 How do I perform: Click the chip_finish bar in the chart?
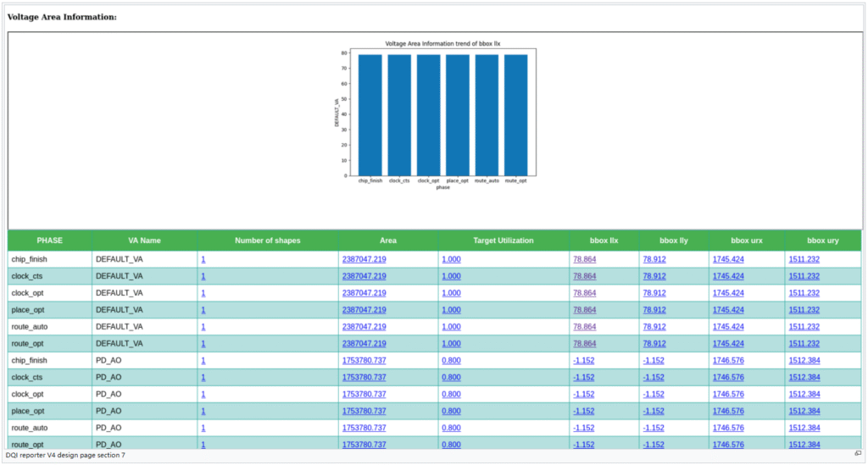coord(370,114)
